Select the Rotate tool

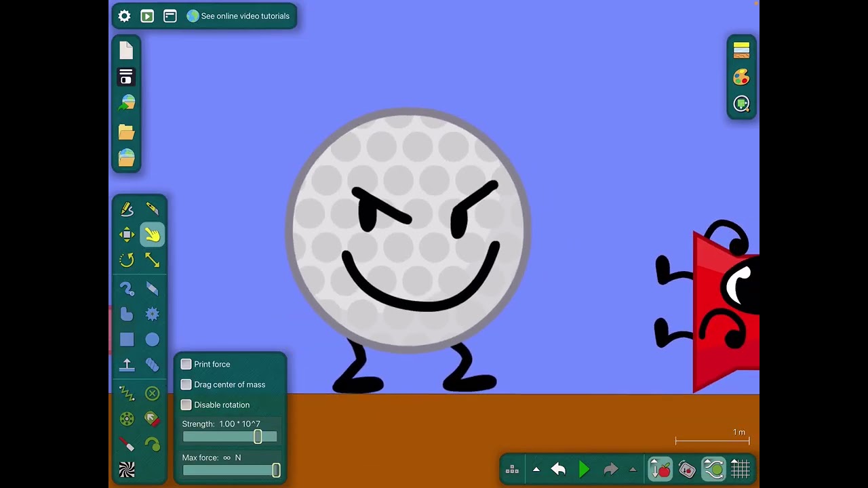[x=127, y=260]
